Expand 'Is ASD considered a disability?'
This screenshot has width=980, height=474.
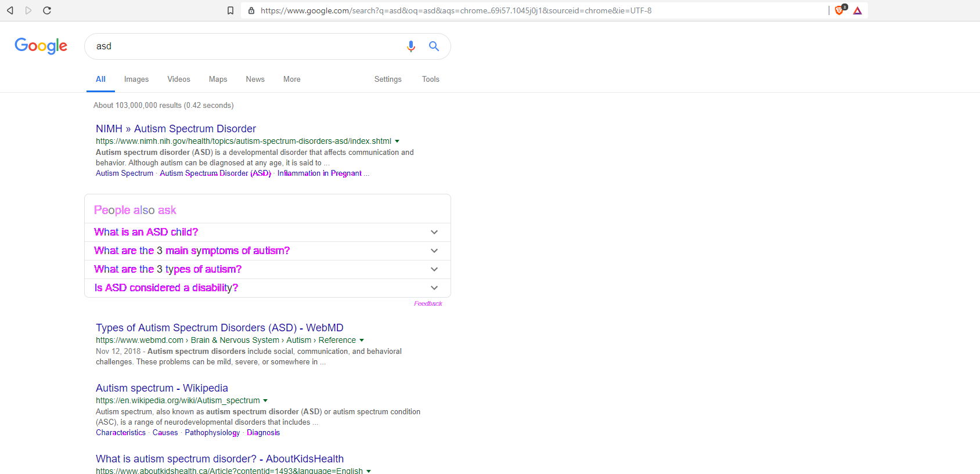(x=268, y=288)
